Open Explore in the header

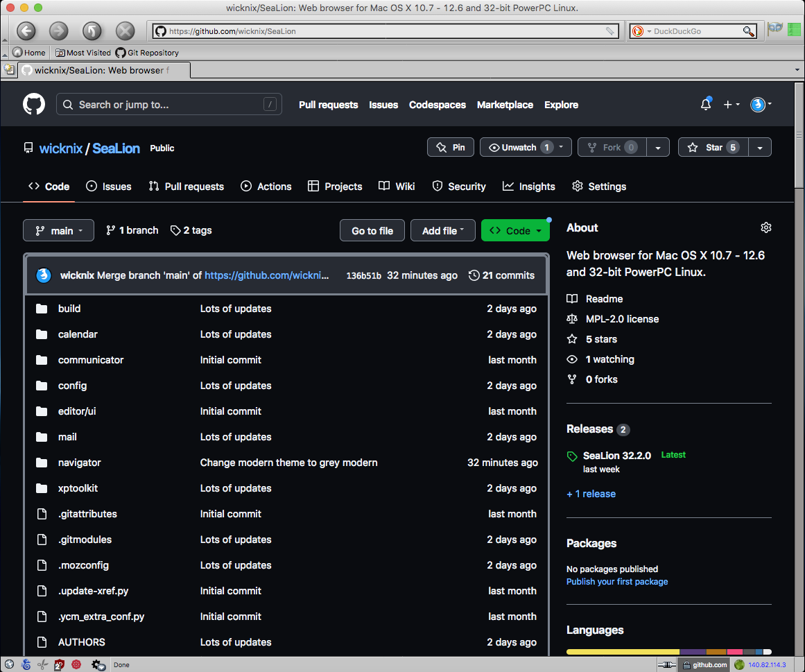pos(561,105)
